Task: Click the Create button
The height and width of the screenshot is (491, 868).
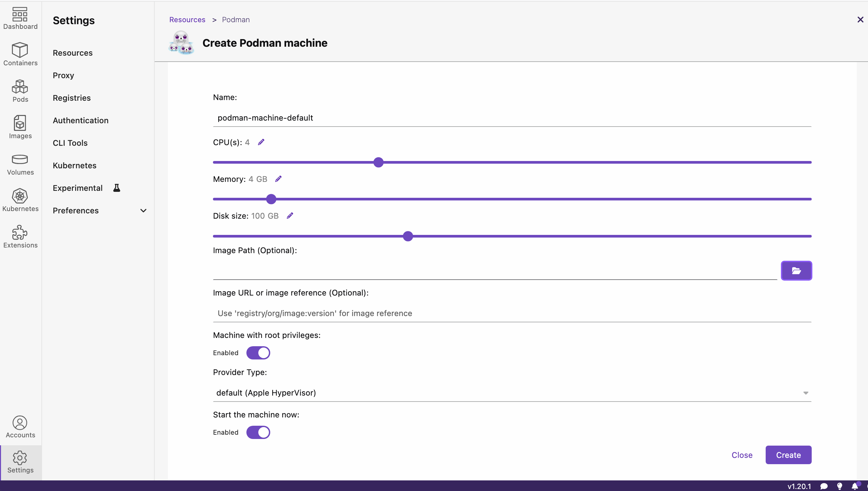Action: (788, 455)
